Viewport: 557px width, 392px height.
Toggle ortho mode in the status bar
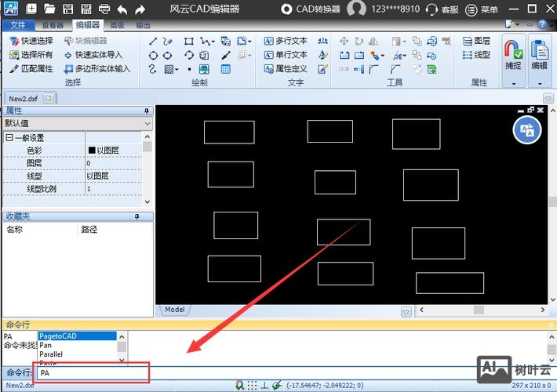(264, 386)
